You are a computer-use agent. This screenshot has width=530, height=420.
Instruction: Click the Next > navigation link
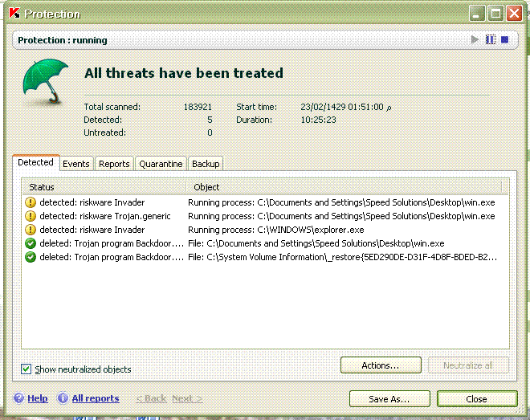click(187, 398)
